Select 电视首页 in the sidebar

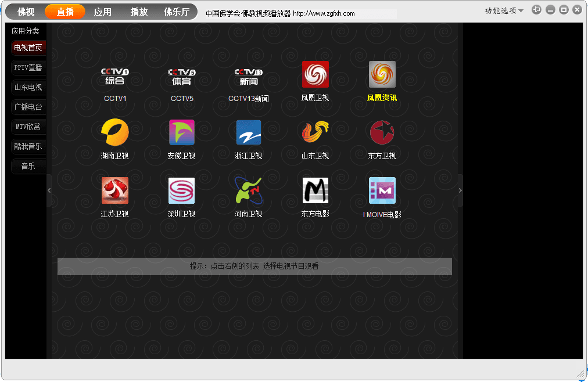pos(28,48)
